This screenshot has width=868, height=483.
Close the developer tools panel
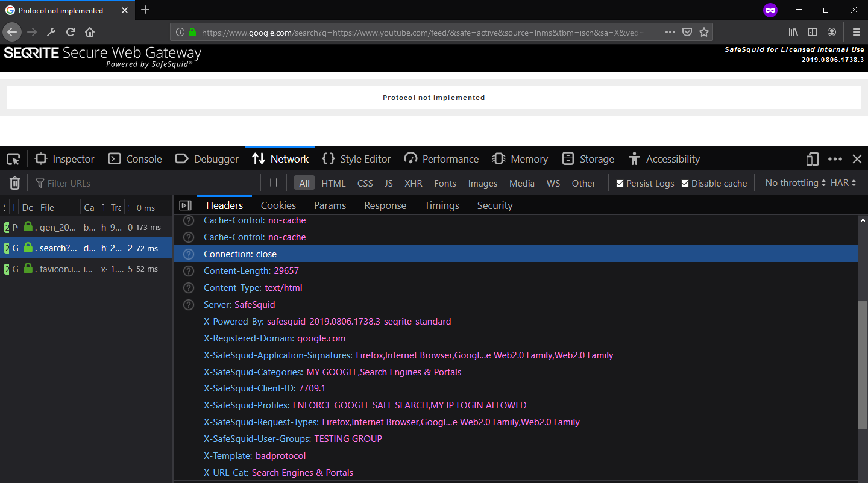(857, 159)
